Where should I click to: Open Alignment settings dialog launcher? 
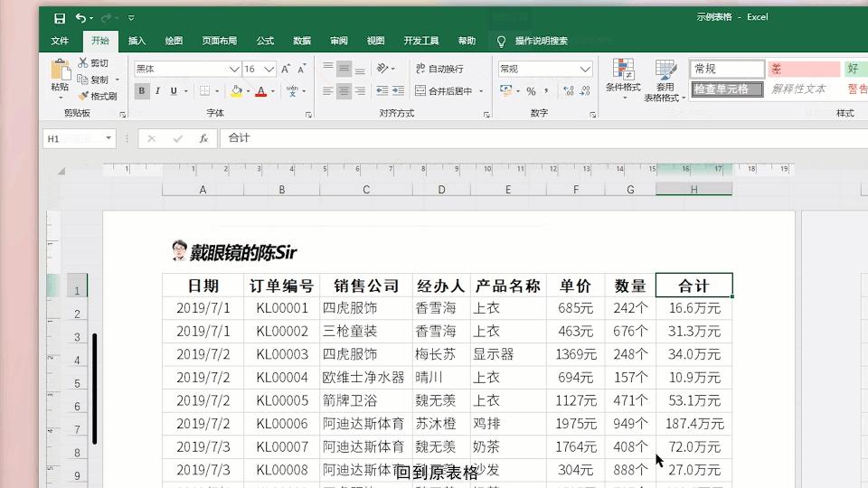(x=486, y=115)
